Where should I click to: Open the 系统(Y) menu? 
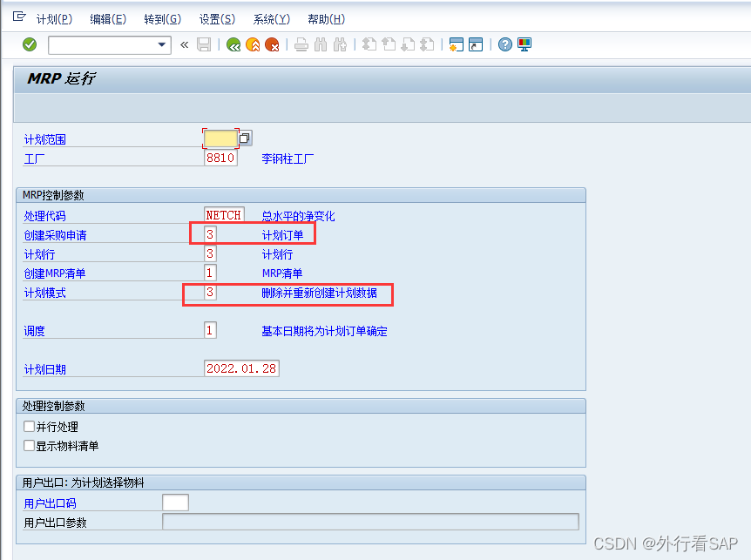[272, 19]
